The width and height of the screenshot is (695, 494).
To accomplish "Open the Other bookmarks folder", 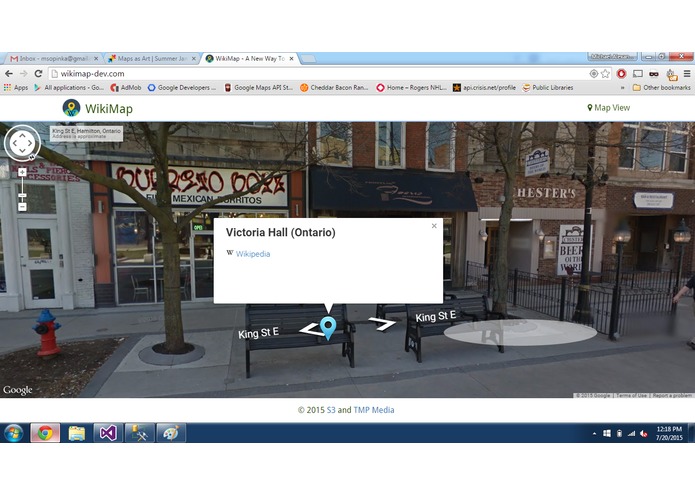I will (661, 88).
